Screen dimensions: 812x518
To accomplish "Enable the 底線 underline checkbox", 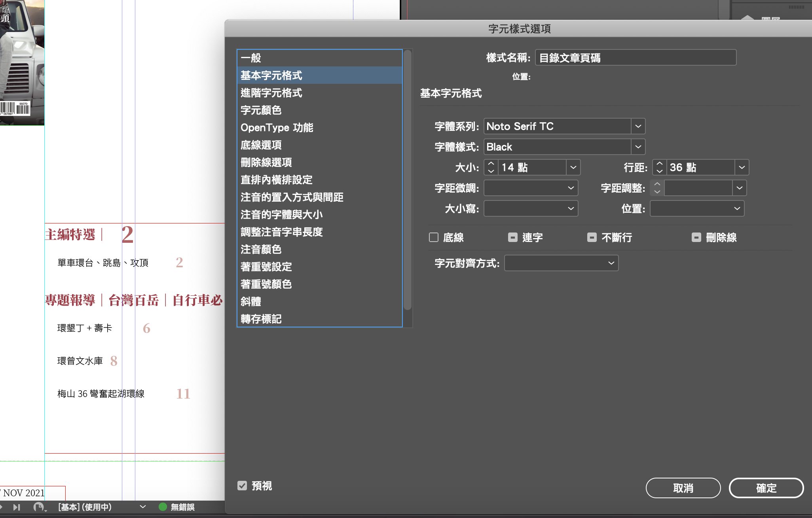I will tap(434, 237).
